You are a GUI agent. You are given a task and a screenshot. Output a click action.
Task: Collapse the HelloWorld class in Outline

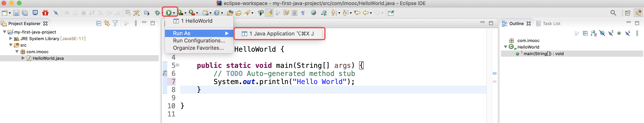tap(506, 47)
